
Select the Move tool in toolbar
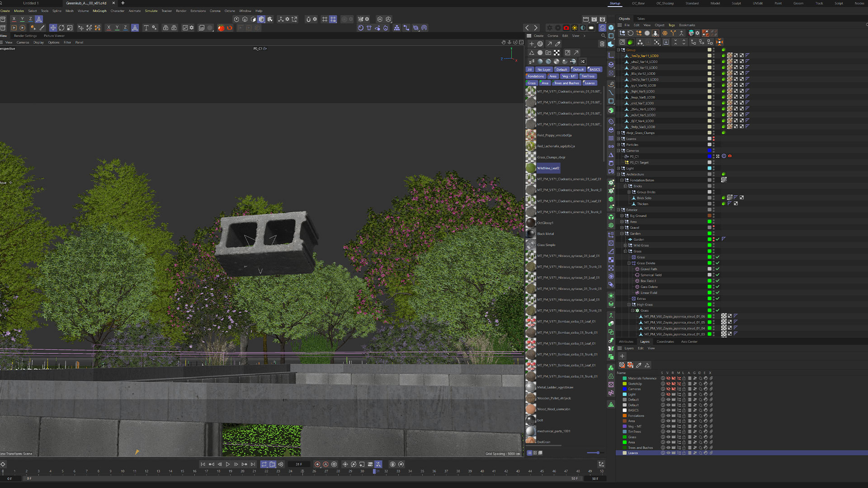53,28
